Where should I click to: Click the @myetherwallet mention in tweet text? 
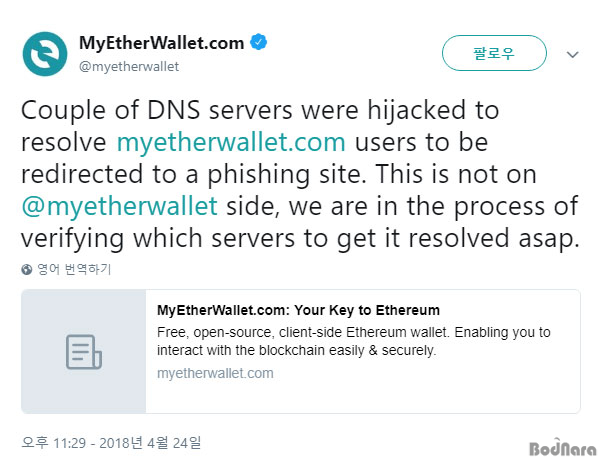pyautogui.click(x=119, y=207)
